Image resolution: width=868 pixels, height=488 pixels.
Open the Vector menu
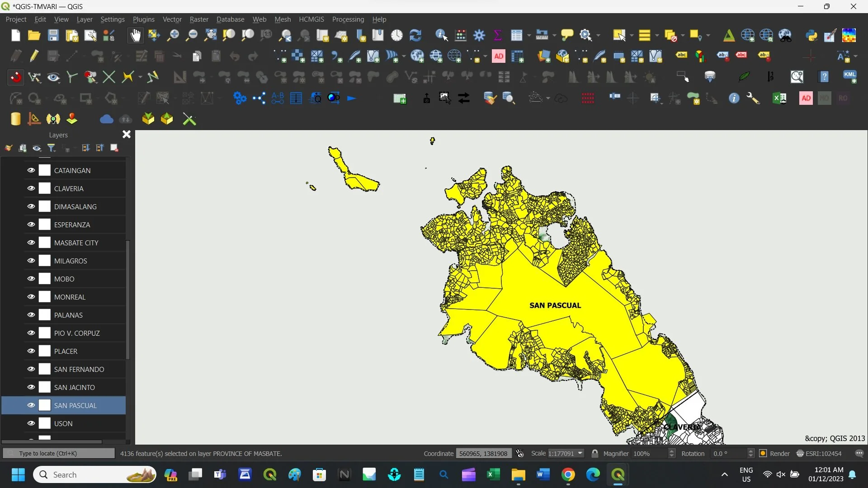click(172, 19)
